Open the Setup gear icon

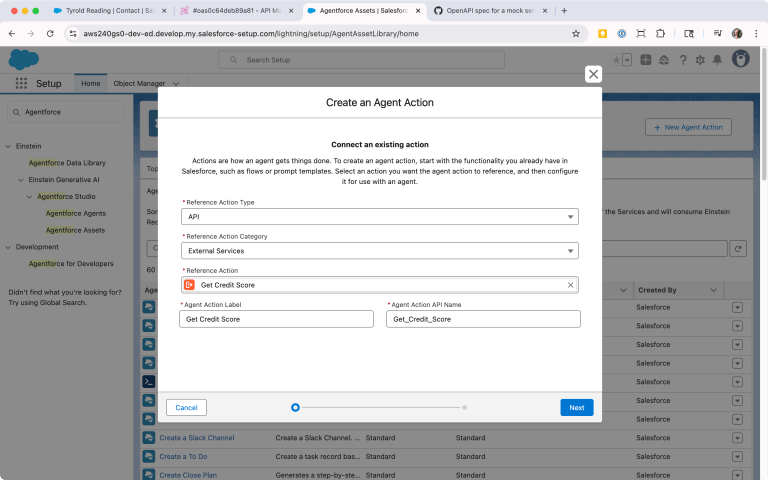point(700,60)
